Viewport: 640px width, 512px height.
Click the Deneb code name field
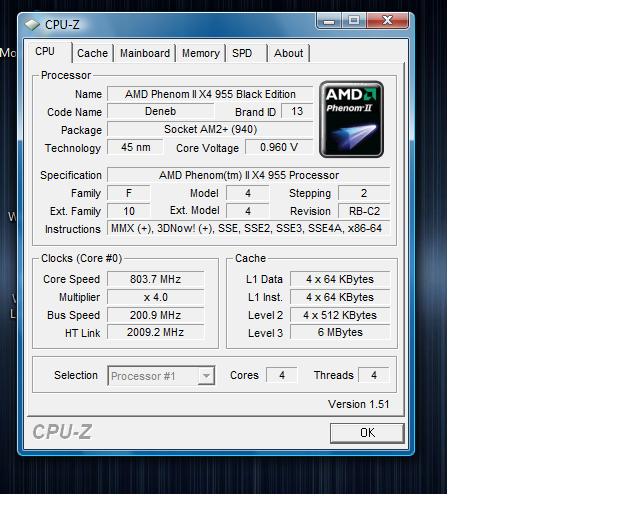(x=160, y=111)
